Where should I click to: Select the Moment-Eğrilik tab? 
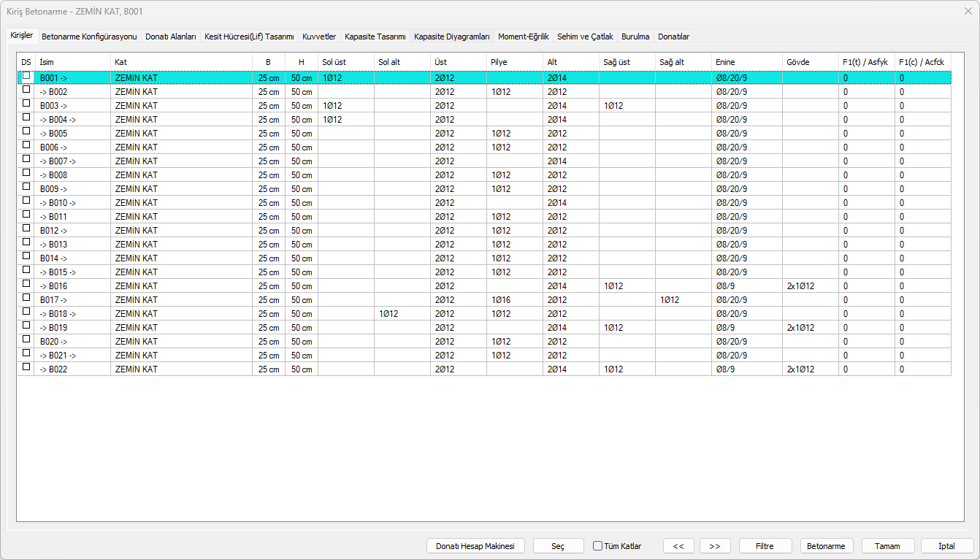(x=523, y=37)
